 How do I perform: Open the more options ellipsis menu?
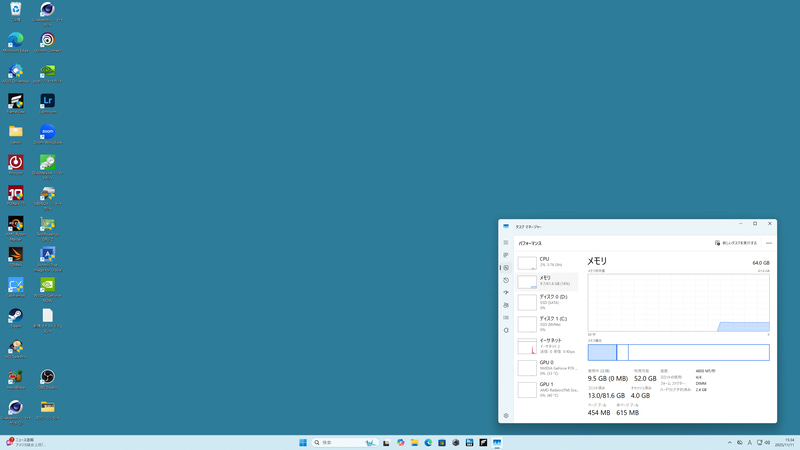click(769, 243)
